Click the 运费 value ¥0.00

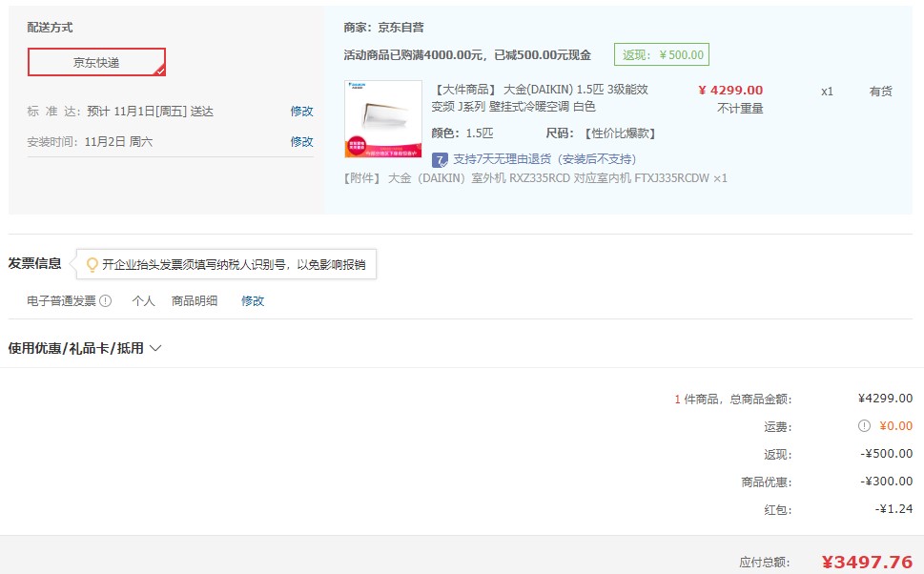pyautogui.click(x=895, y=425)
